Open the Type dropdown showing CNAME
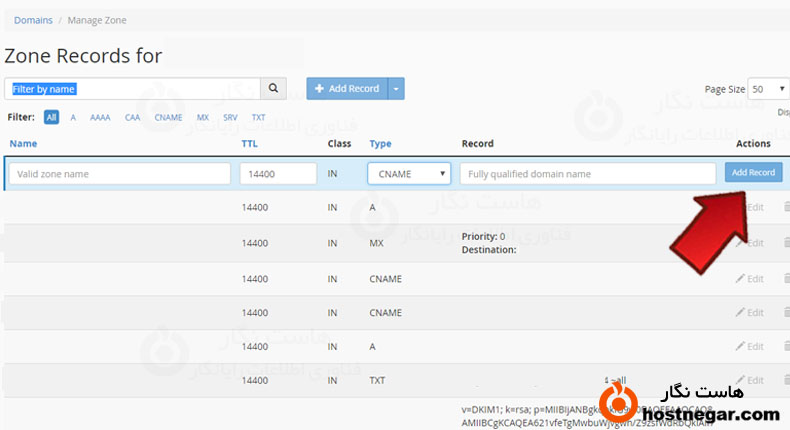 [x=409, y=174]
